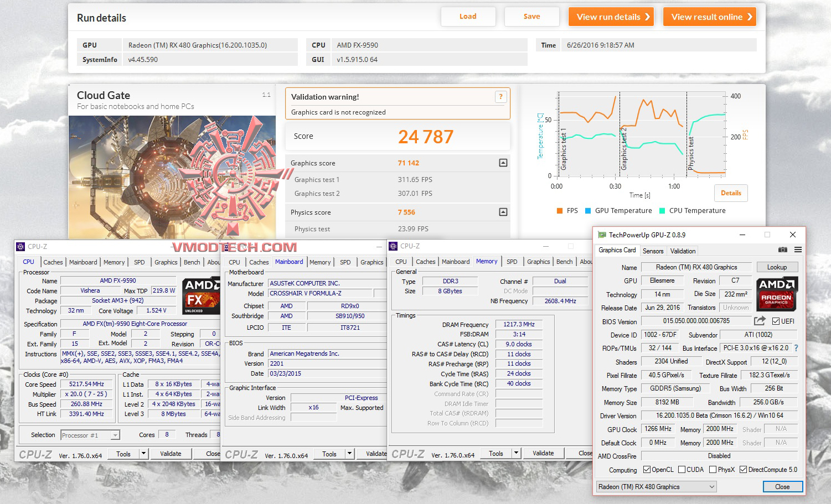Click blue GPU Temperature legend marker
The image size is (831, 504).
coord(588,211)
